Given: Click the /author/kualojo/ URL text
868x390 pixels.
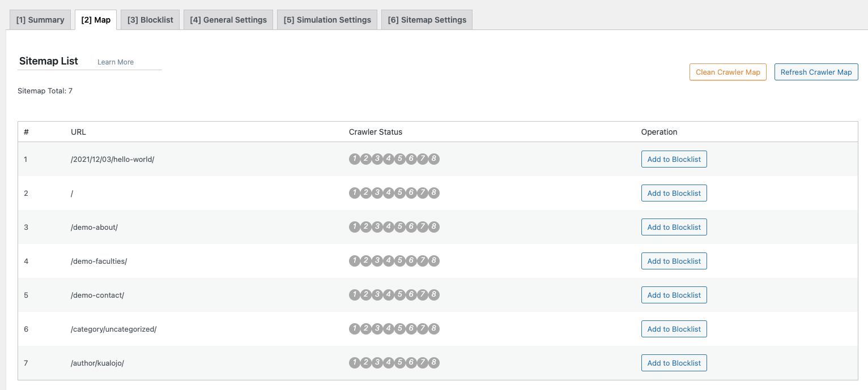Looking at the screenshot, I should click(x=97, y=363).
